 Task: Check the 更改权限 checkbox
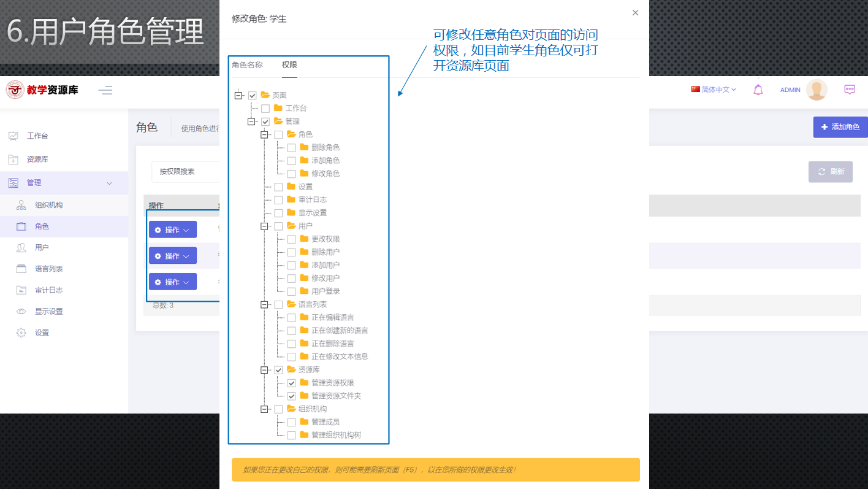[x=291, y=239]
